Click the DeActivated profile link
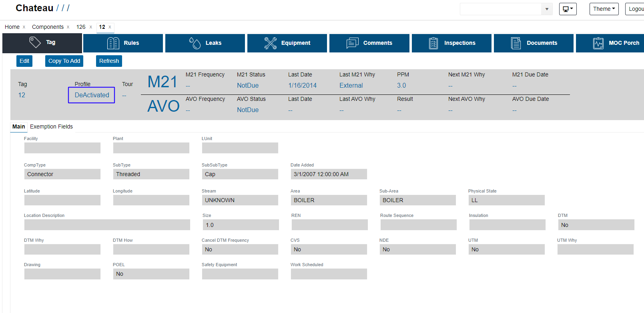 pyautogui.click(x=92, y=95)
